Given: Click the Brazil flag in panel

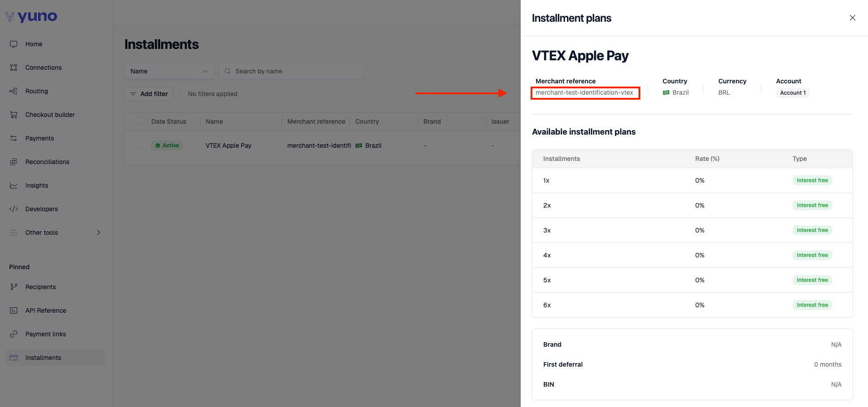Looking at the screenshot, I should (x=666, y=92).
